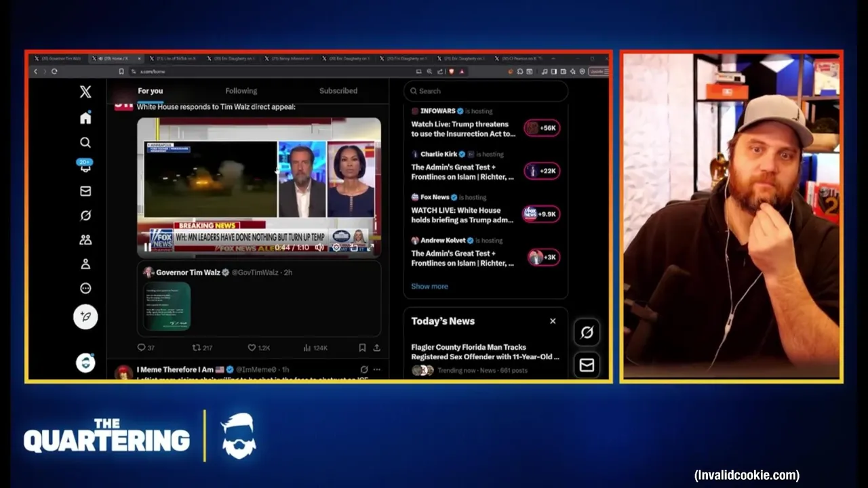Open the floating Messages drawer button
Viewport: 868px width, 488px height.
587,365
